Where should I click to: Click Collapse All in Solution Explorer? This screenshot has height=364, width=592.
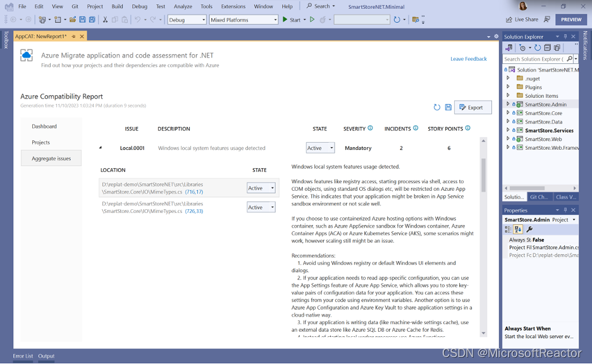tap(548, 48)
